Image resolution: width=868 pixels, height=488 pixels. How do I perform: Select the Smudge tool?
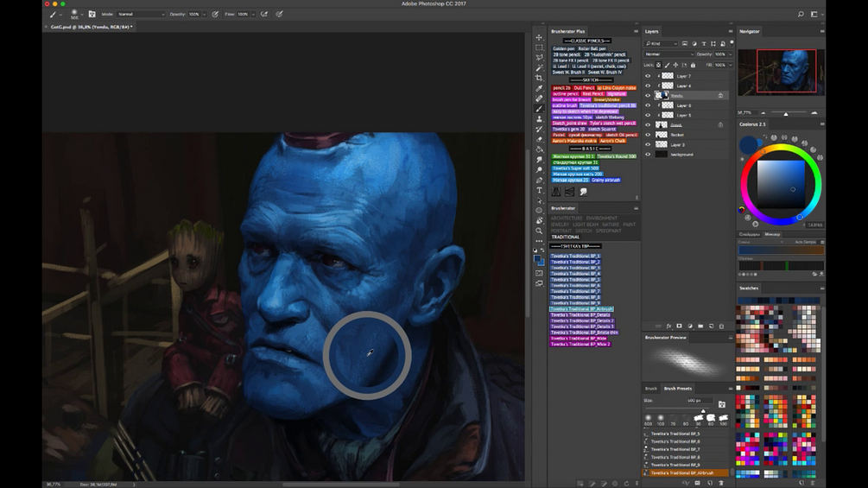(x=539, y=159)
